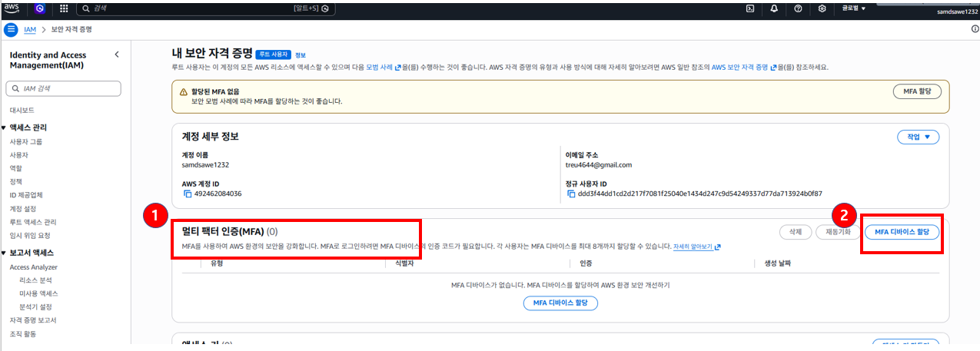
Task: Click the center MFA 디바이스 할당 button
Action: click(560, 303)
